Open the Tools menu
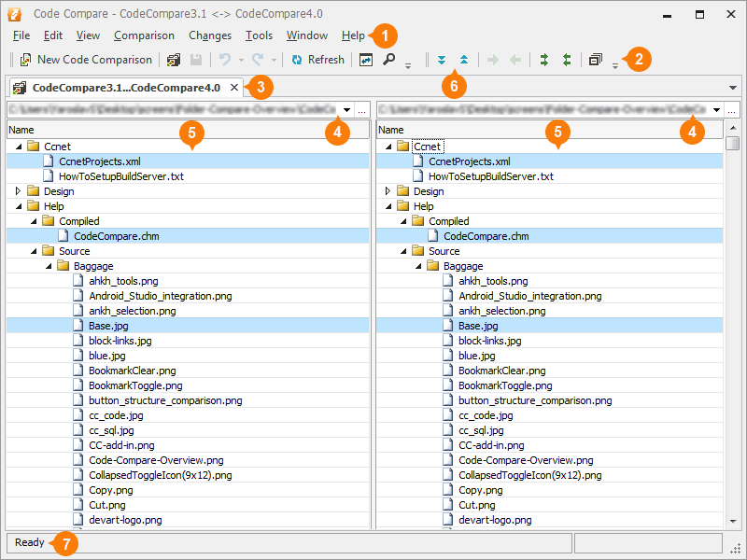The height and width of the screenshot is (560, 747). pyautogui.click(x=260, y=35)
